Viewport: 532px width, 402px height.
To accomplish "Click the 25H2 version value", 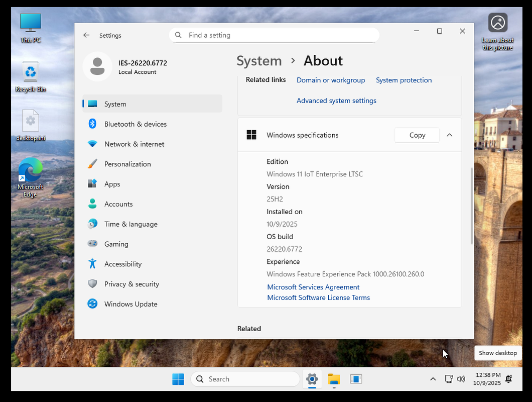I will point(275,199).
